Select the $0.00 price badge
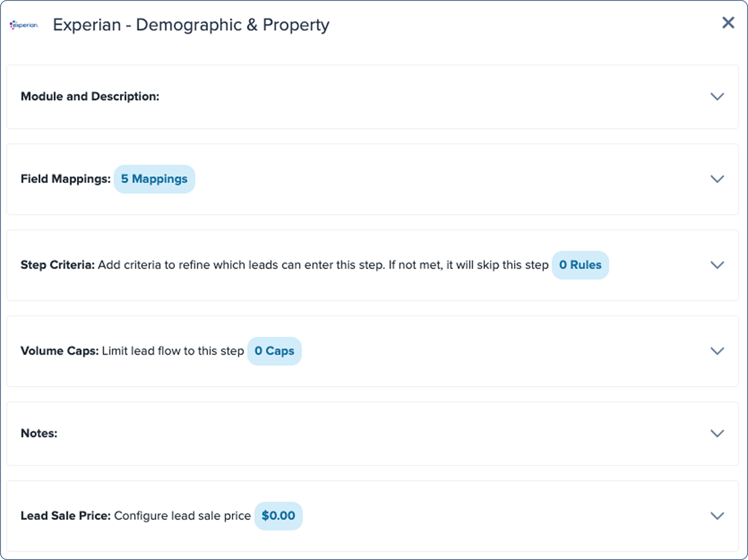 coord(278,516)
